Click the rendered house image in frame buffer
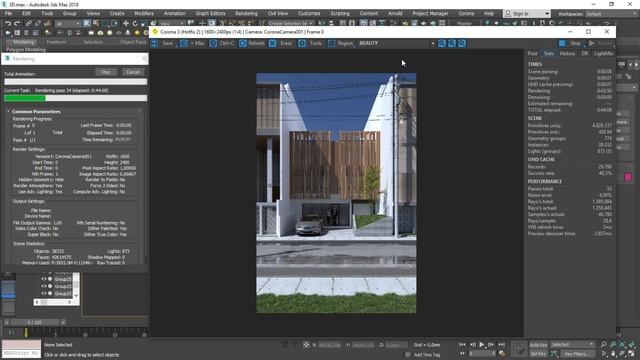 point(336,193)
